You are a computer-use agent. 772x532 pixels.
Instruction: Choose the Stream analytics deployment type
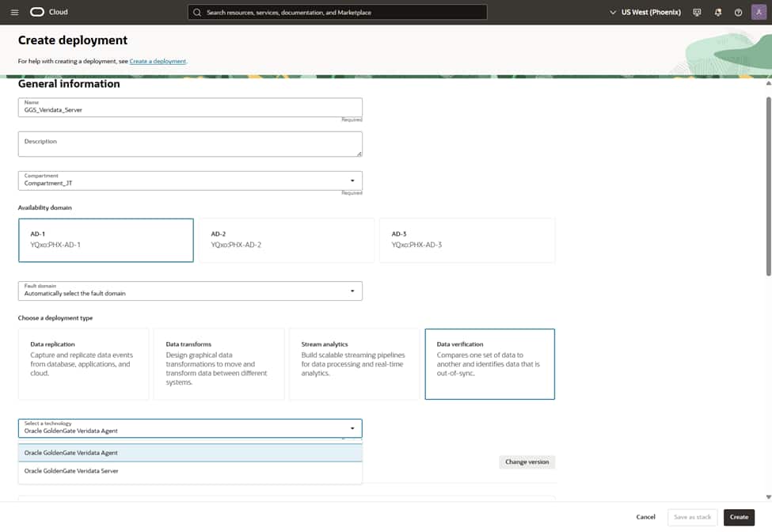(x=354, y=364)
